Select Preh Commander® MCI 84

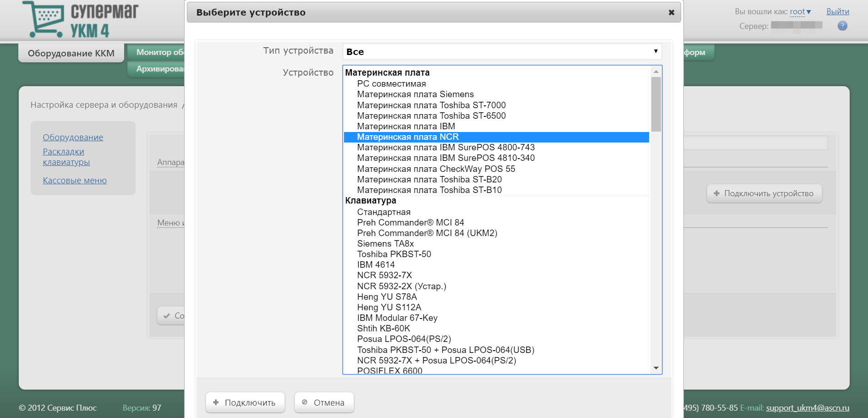click(x=497, y=222)
